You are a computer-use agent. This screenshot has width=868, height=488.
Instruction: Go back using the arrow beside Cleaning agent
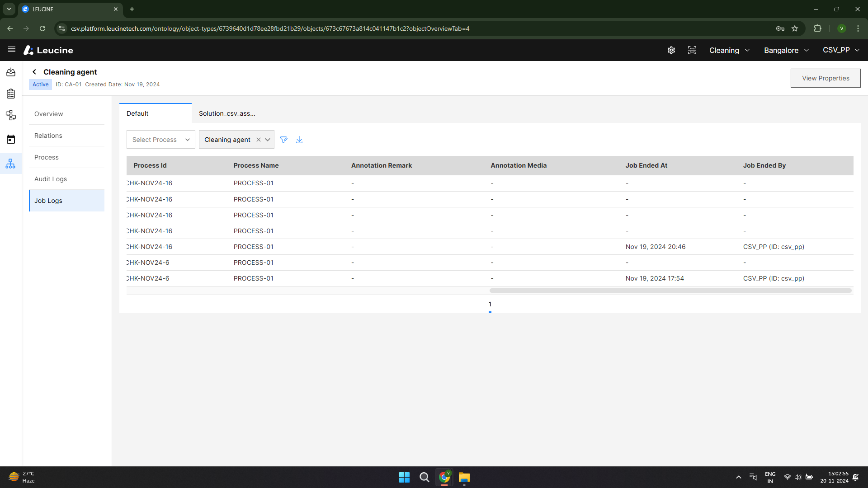coord(34,72)
